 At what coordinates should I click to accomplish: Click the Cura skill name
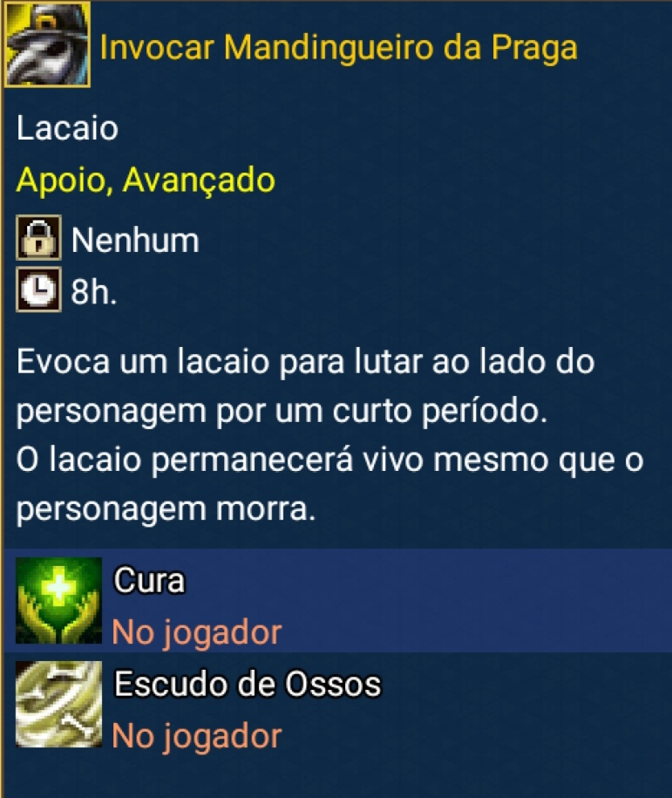[x=149, y=580]
